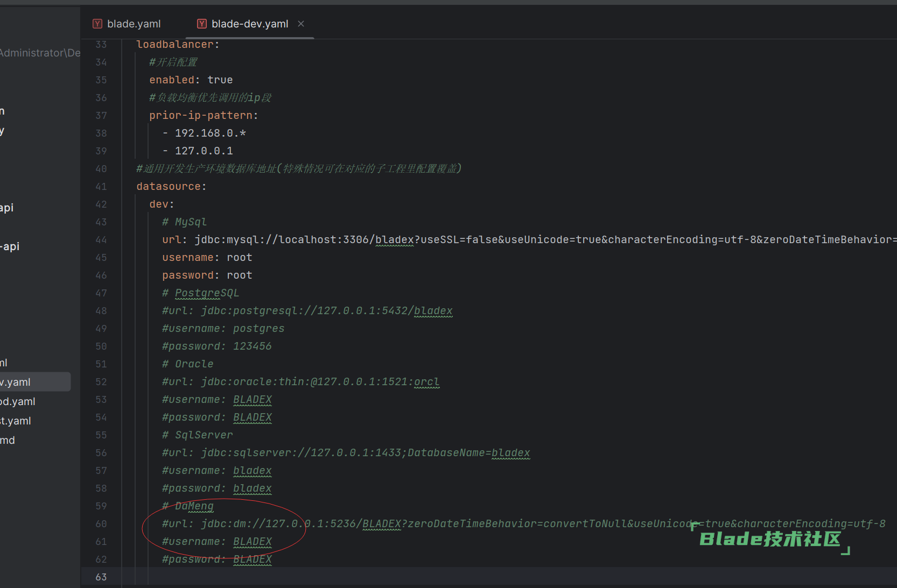Click the '# SqlServer' comment
The height and width of the screenshot is (588, 897).
pos(198,435)
